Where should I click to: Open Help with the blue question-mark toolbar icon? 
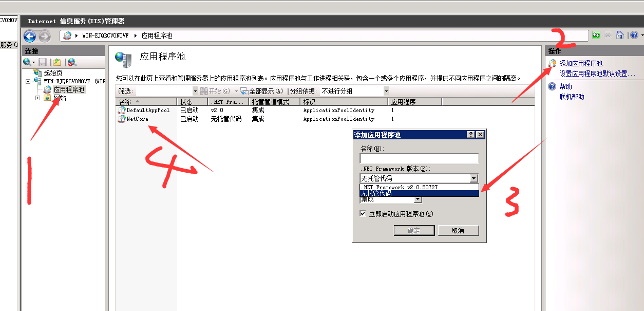point(634,35)
